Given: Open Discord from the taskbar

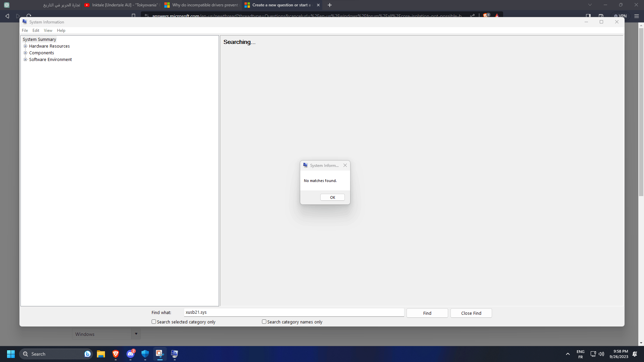Looking at the screenshot, I should click(130, 354).
